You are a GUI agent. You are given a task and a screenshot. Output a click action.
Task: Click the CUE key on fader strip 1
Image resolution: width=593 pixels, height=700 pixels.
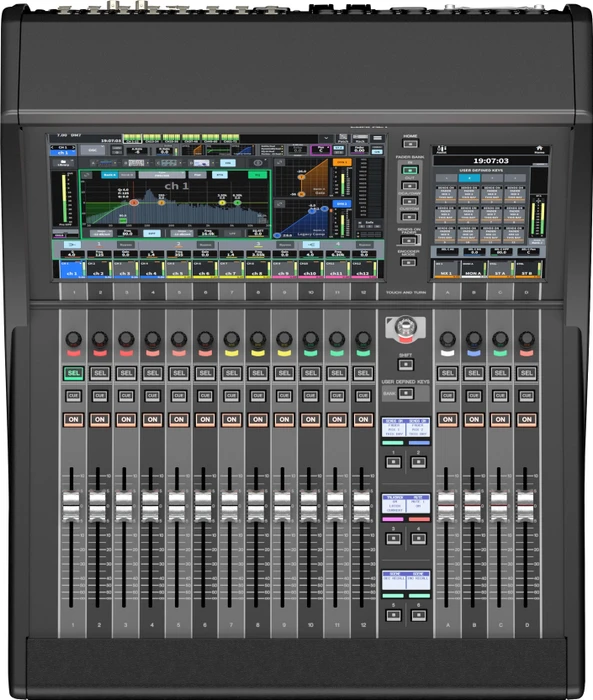[74, 396]
